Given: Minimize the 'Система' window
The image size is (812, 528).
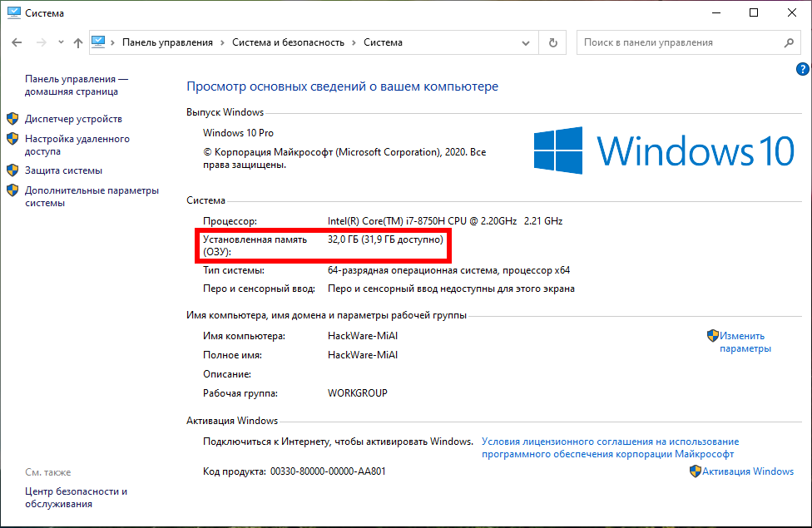Looking at the screenshot, I should 716,13.
